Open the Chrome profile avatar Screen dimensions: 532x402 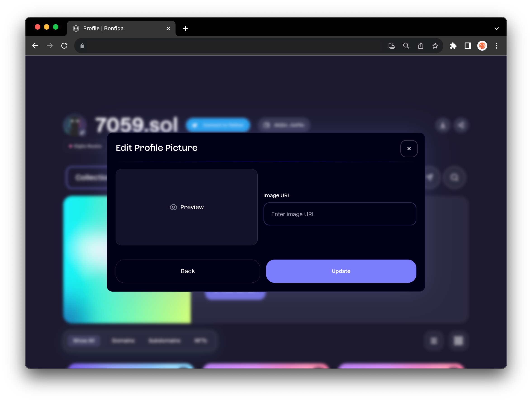tap(482, 46)
